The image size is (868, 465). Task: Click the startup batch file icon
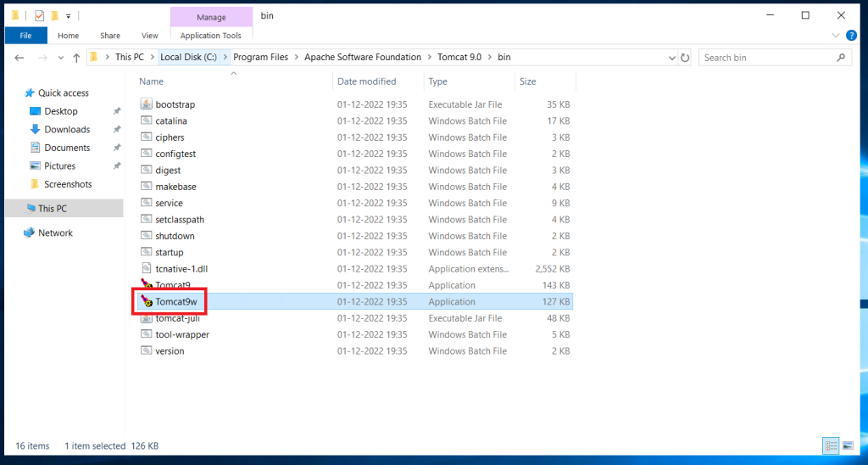point(146,252)
